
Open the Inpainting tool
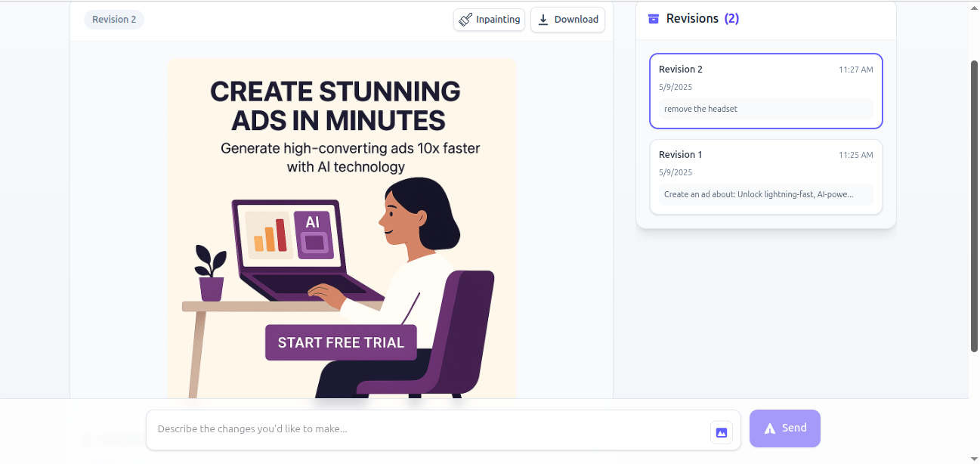490,20
